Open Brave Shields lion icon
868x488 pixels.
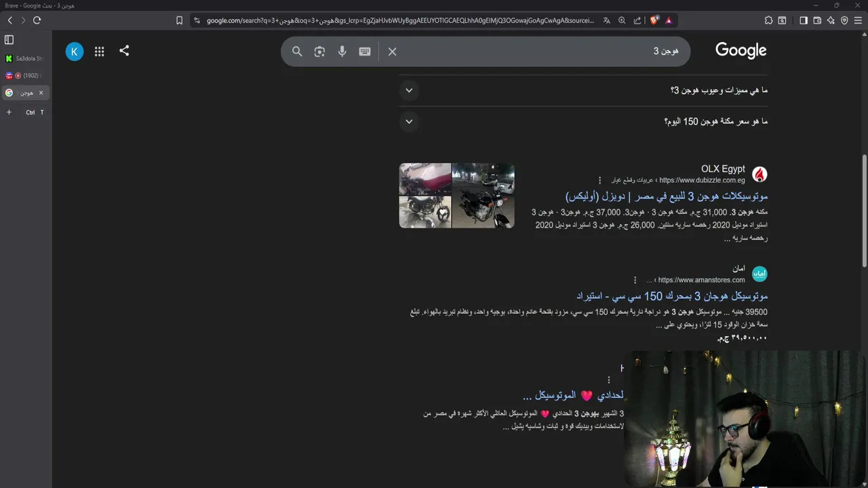pos(654,20)
